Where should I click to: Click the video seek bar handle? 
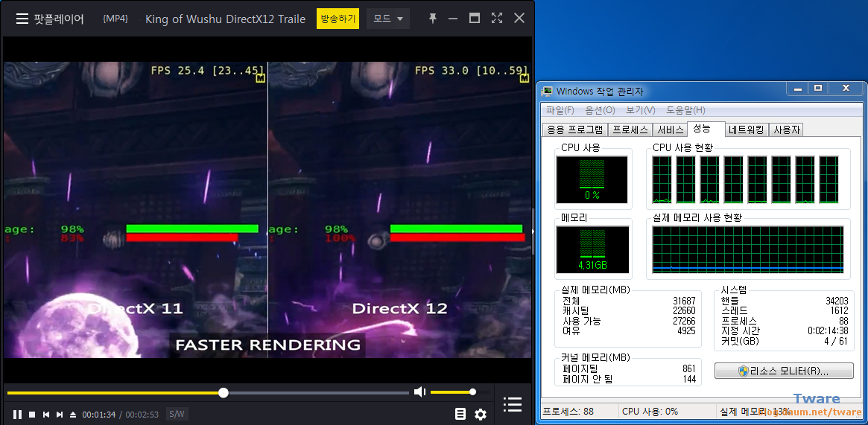223,392
